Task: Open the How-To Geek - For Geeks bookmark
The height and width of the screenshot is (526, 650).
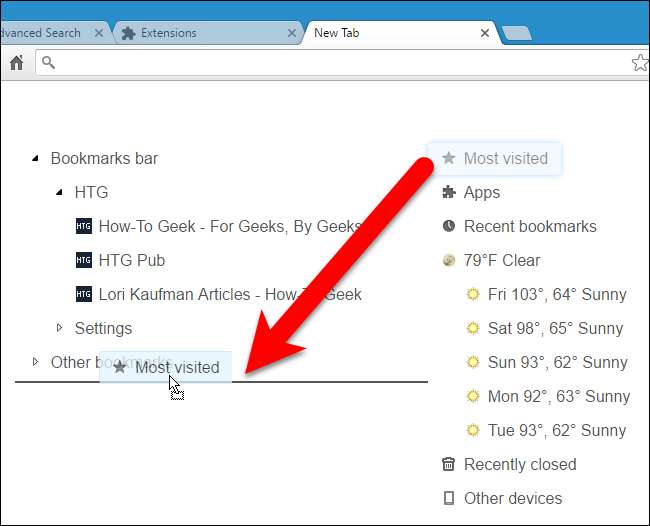Action: (229, 226)
